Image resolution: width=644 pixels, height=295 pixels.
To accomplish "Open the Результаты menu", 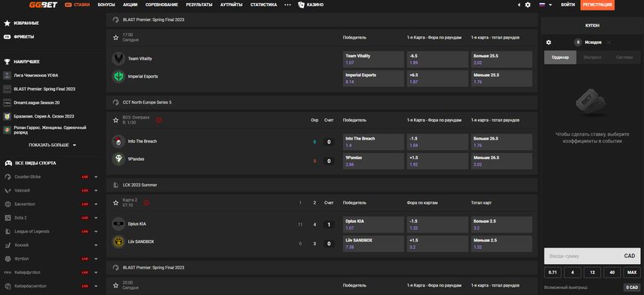I will point(199,5).
